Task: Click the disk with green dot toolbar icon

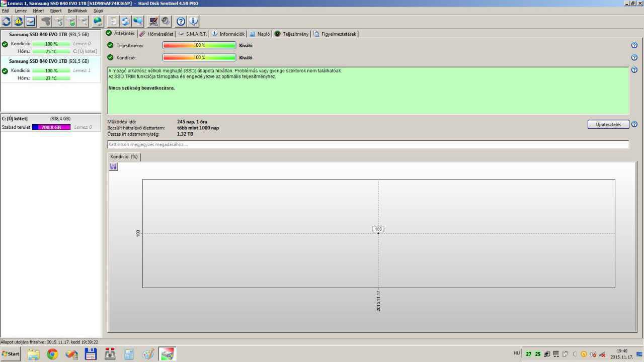Action: pyautogui.click(x=71, y=21)
